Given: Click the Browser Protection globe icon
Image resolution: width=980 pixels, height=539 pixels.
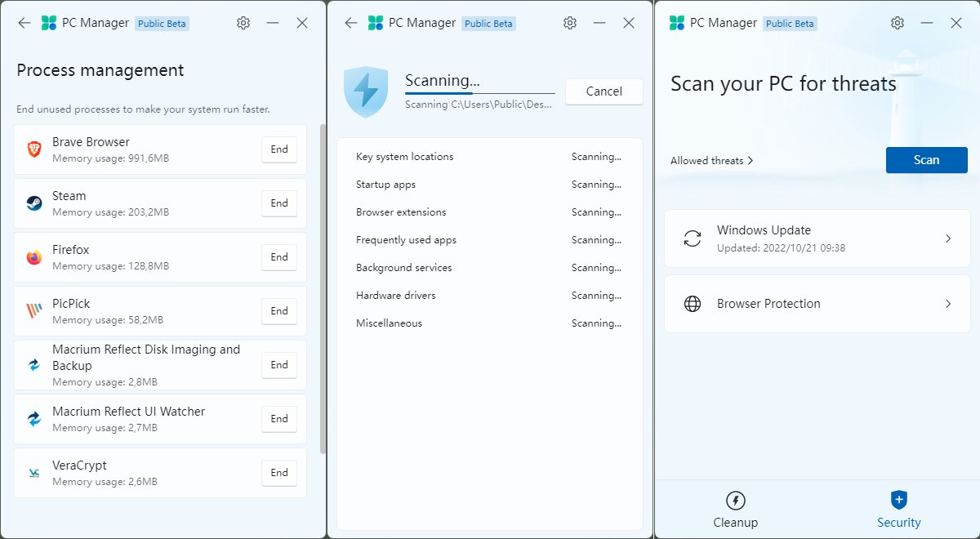Looking at the screenshot, I should pos(693,304).
